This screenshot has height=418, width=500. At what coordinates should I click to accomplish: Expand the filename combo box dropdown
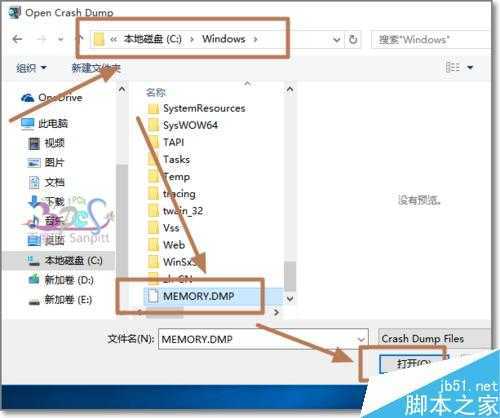tap(361, 340)
